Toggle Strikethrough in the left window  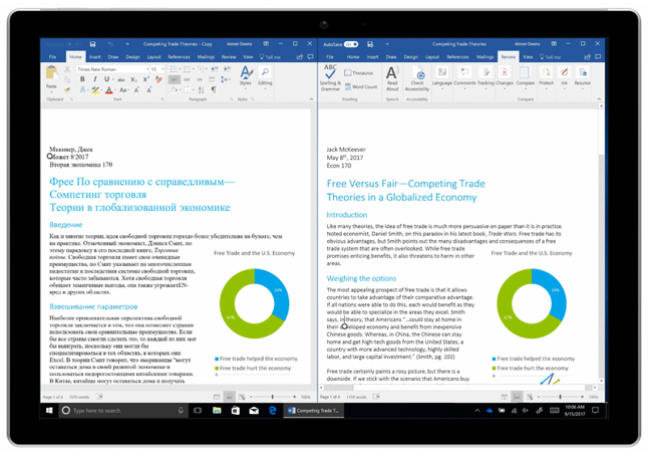point(121,79)
